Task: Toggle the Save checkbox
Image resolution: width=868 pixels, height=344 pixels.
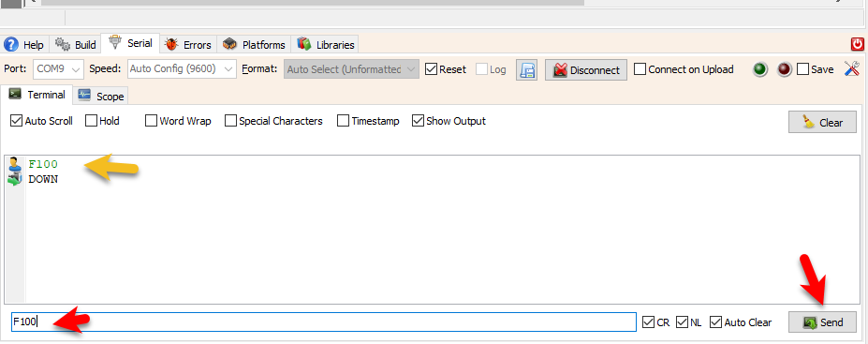Action: tap(802, 69)
